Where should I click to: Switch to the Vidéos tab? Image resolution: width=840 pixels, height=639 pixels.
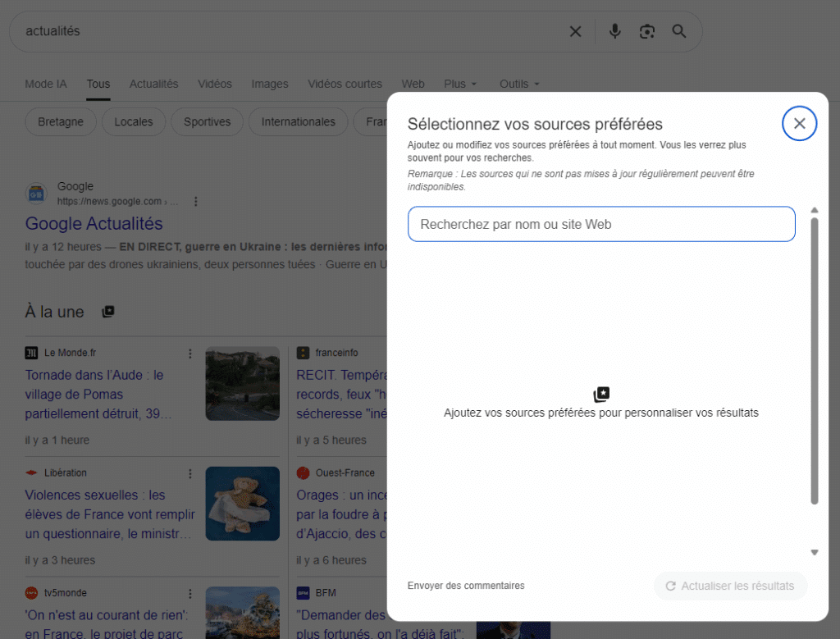click(x=215, y=84)
